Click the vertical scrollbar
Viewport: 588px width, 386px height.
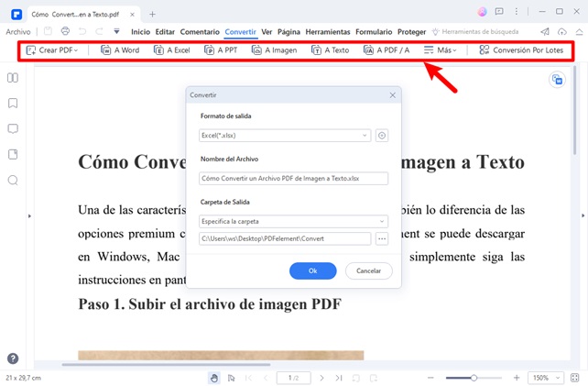coord(574,110)
